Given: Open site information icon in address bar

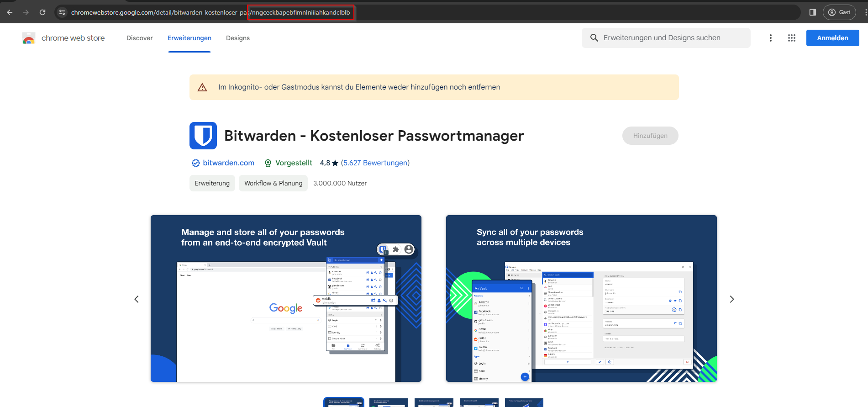Looking at the screenshot, I should pos(63,12).
